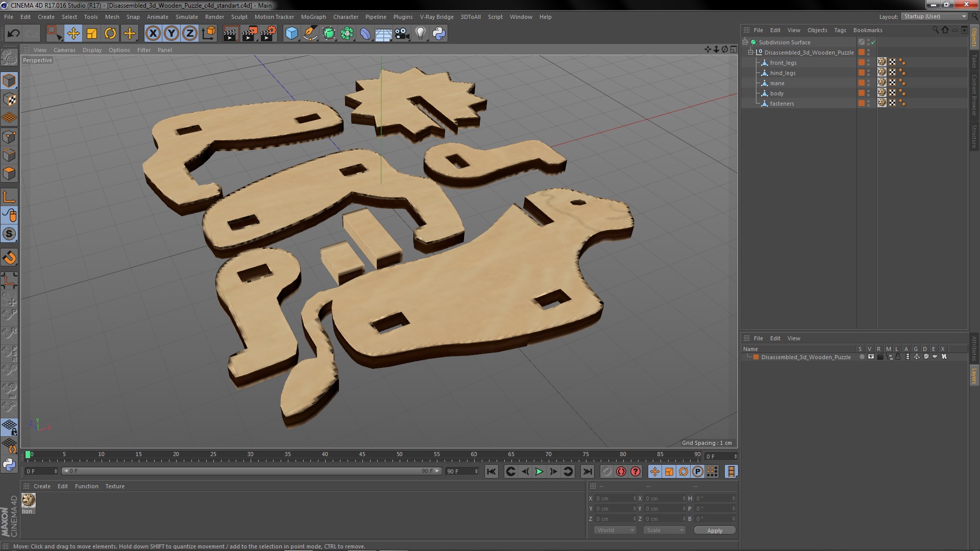Add a camera object

pyautogui.click(x=402, y=34)
